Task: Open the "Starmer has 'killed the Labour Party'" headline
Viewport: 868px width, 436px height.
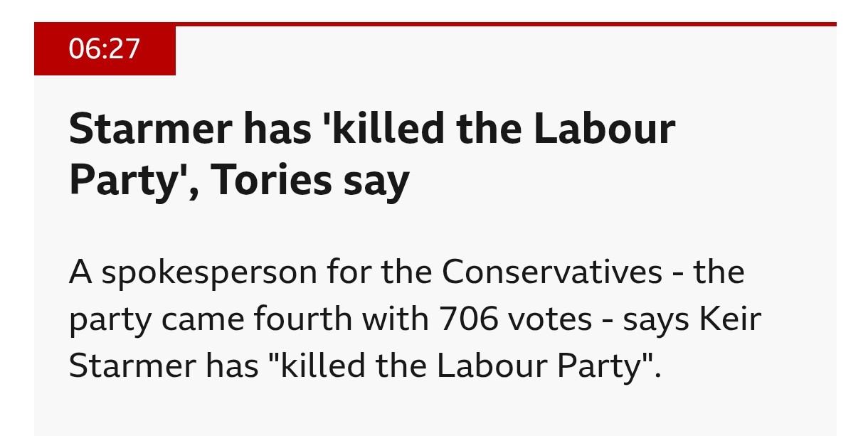Action: 371,155
